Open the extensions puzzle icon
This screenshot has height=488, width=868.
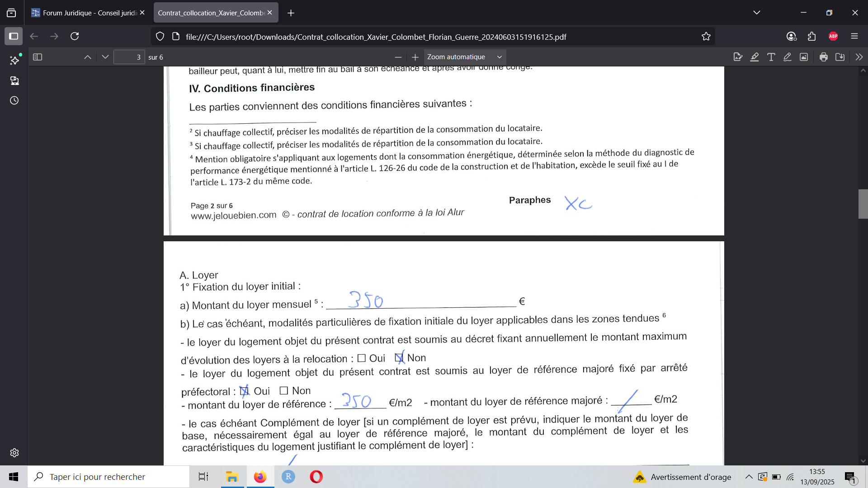[x=812, y=37]
